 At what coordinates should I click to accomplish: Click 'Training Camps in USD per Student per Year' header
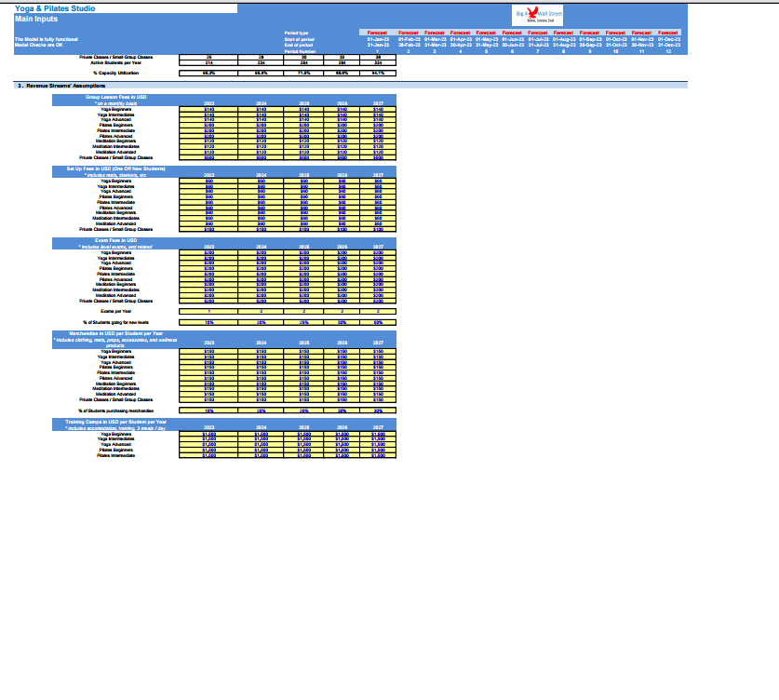[115, 422]
